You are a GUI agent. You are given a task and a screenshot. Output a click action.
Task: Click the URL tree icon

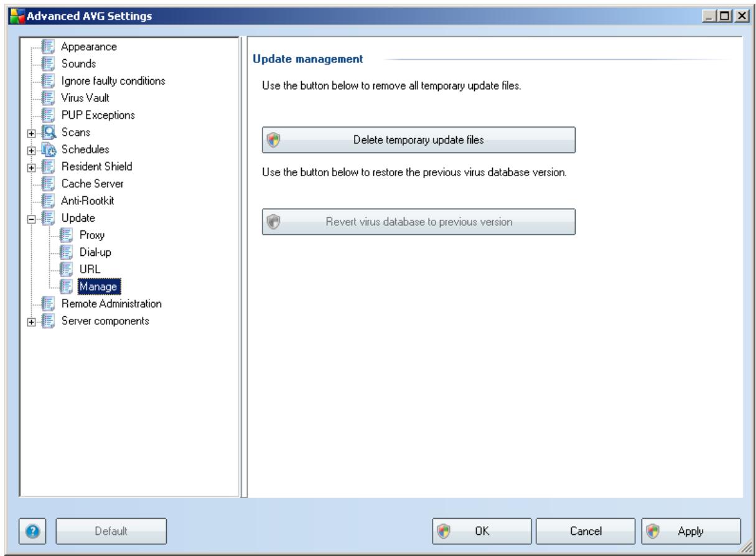[x=66, y=270]
